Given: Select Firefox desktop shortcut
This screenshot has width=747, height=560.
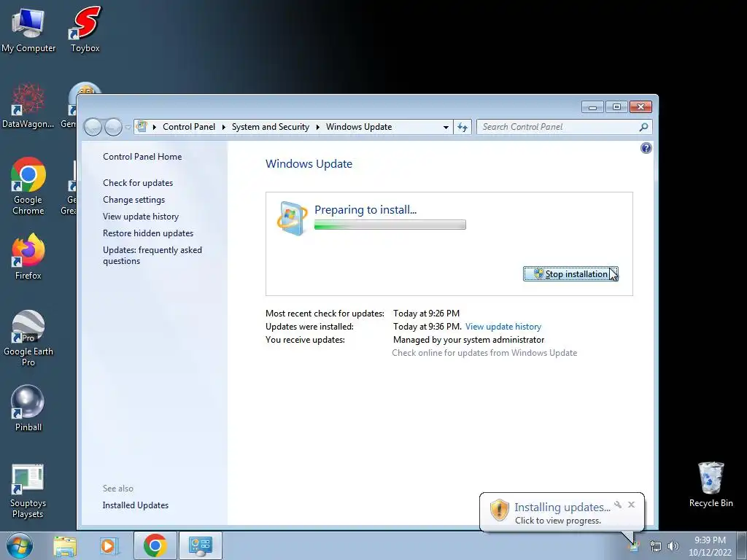Looking at the screenshot, I should point(28,257).
